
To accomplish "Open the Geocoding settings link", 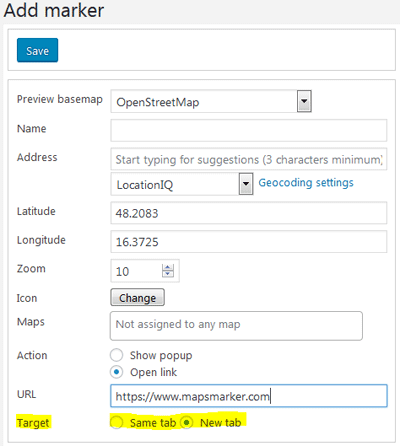I will [306, 183].
